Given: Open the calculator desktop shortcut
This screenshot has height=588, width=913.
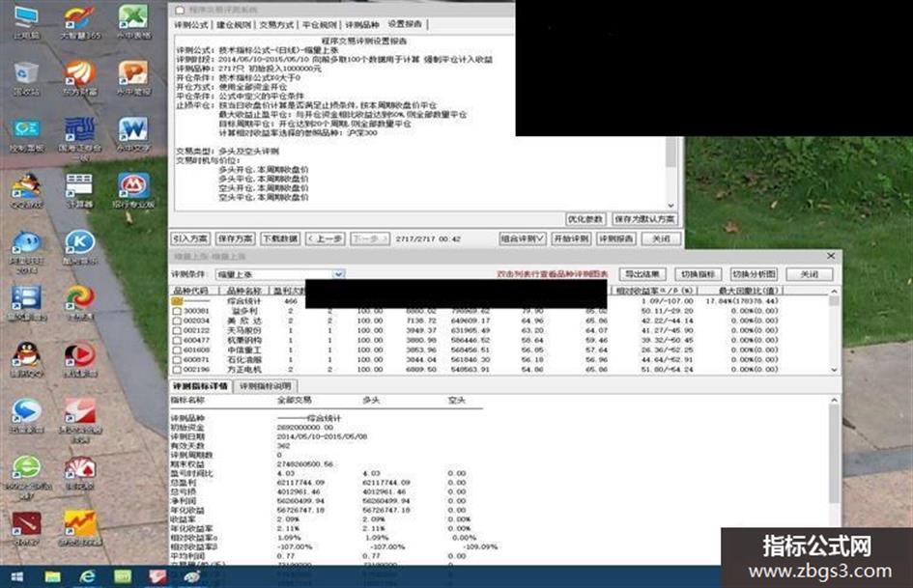Looking at the screenshot, I should pos(79,191).
